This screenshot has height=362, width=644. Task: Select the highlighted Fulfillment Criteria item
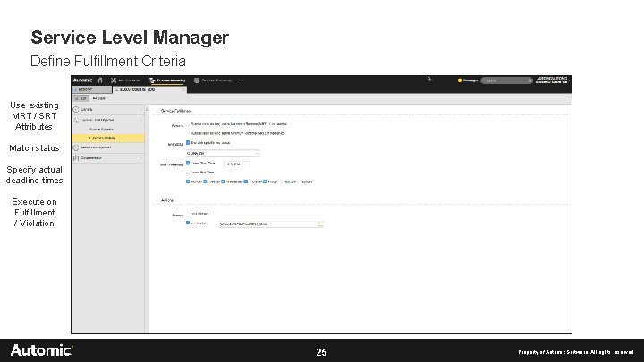107,139
